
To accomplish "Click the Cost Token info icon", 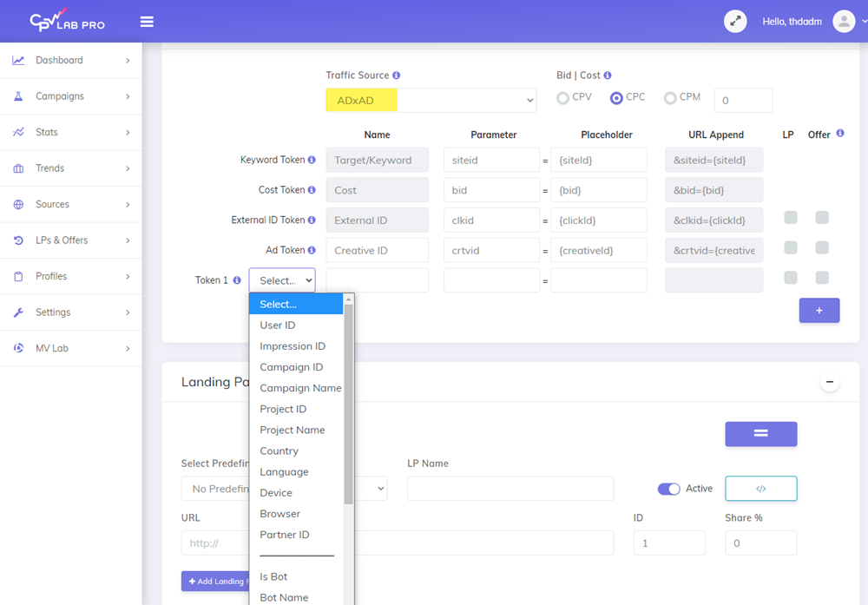I will coord(312,190).
